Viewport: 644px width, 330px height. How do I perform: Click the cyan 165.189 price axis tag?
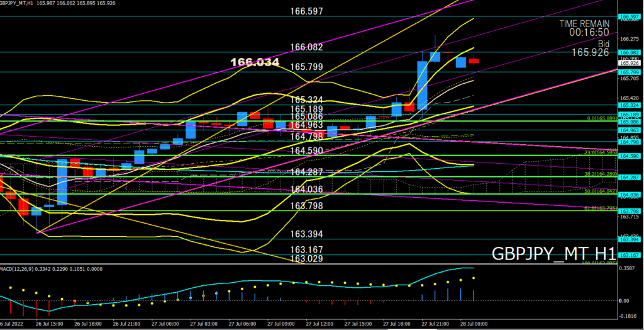[x=628, y=115]
